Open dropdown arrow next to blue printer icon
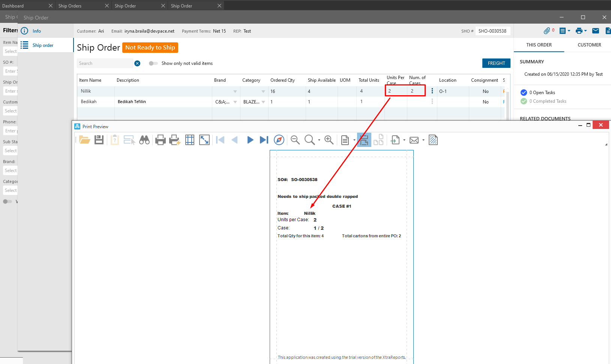 [585, 31]
